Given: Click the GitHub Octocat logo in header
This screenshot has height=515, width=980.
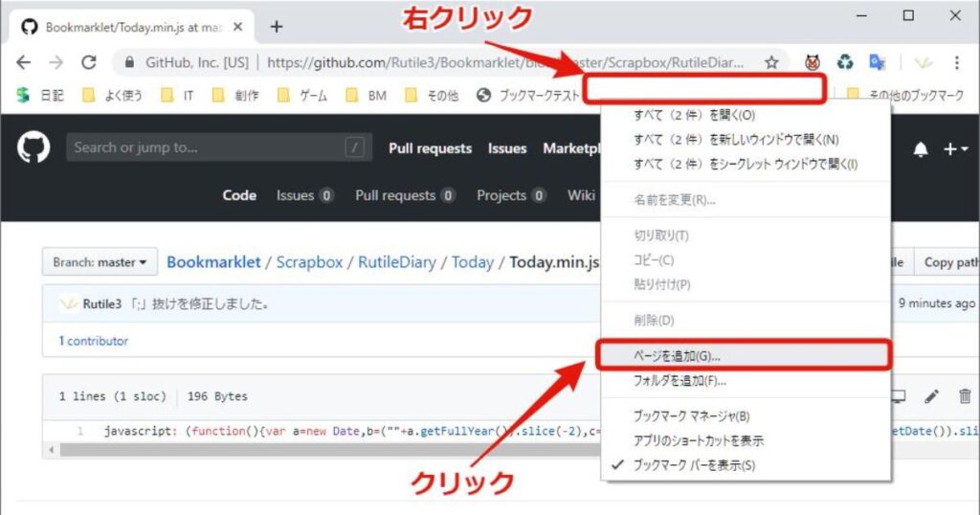Looking at the screenshot, I should 33,148.
